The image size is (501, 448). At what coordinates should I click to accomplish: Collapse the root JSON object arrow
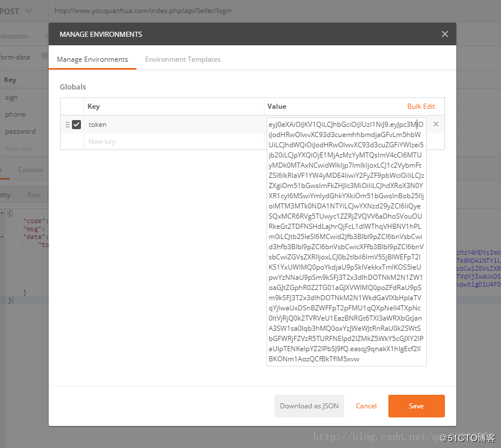(2, 213)
